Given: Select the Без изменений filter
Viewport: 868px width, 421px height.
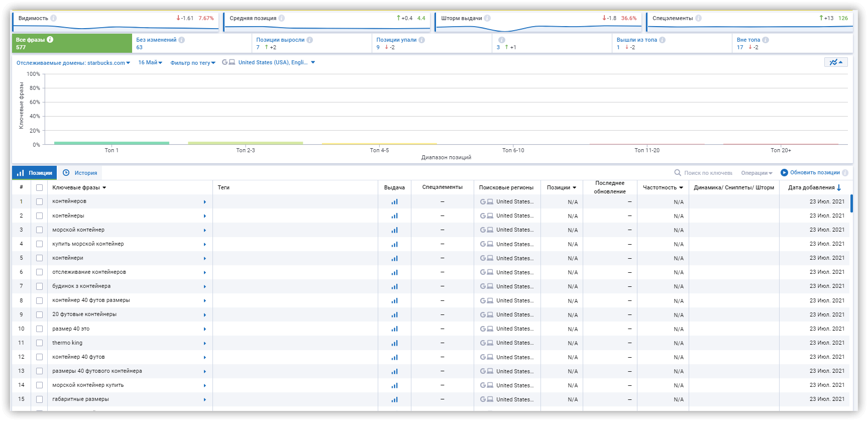Looking at the screenshot, I should click(x=192, y=43).
